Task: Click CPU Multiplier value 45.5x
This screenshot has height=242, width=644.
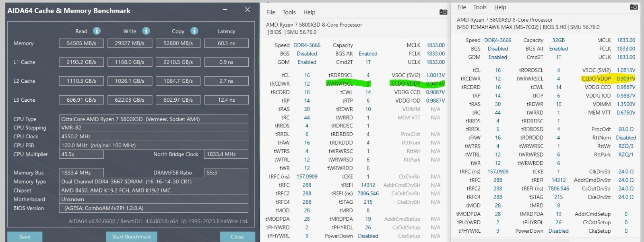Action: pyautogui.click(x=81, y=154)
